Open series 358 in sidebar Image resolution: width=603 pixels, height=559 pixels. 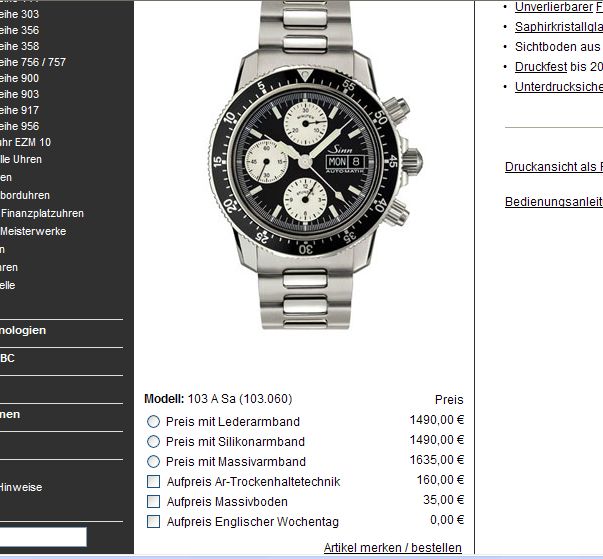tap(19, 46)
